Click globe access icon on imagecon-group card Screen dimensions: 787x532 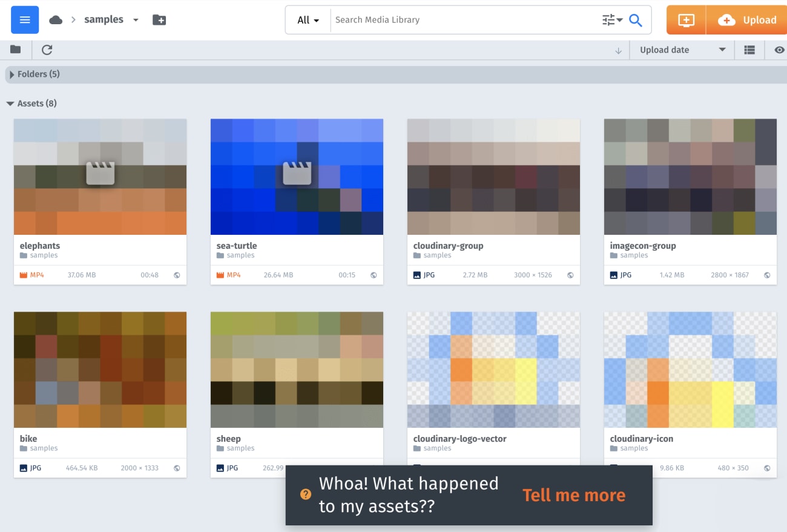[767, 275]
